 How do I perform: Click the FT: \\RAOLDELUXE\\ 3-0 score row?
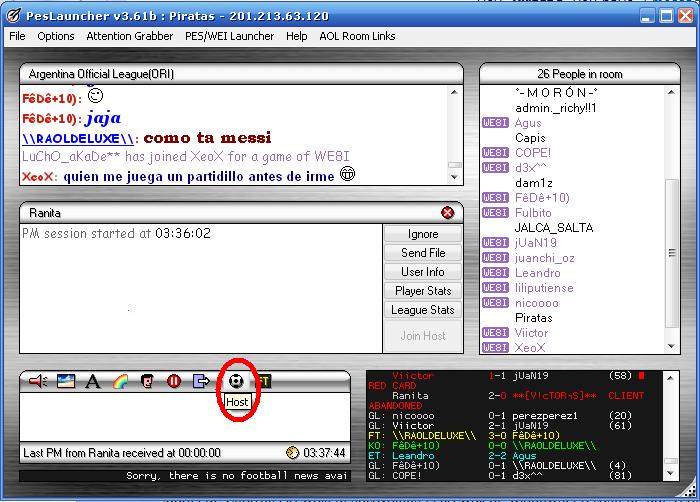coord(464,435)
